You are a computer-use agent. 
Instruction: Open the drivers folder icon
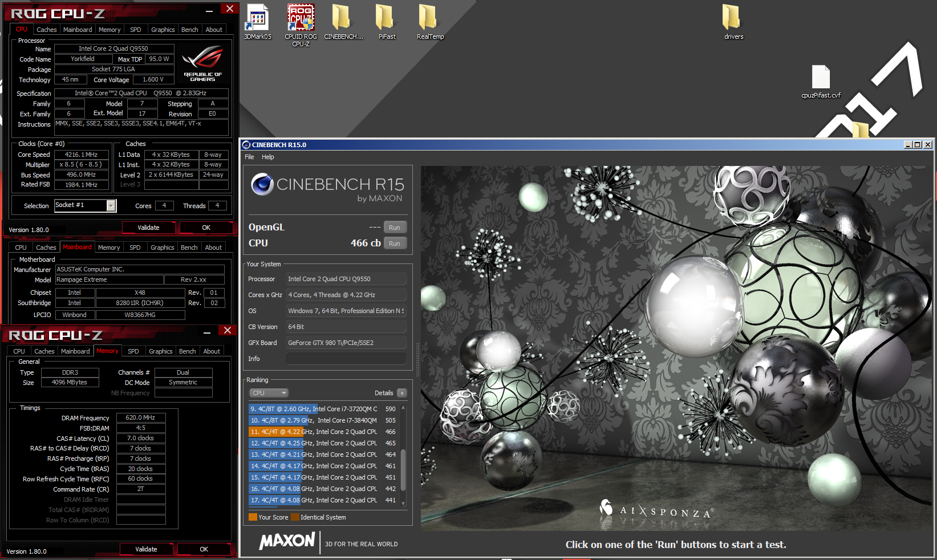point(733,22)
